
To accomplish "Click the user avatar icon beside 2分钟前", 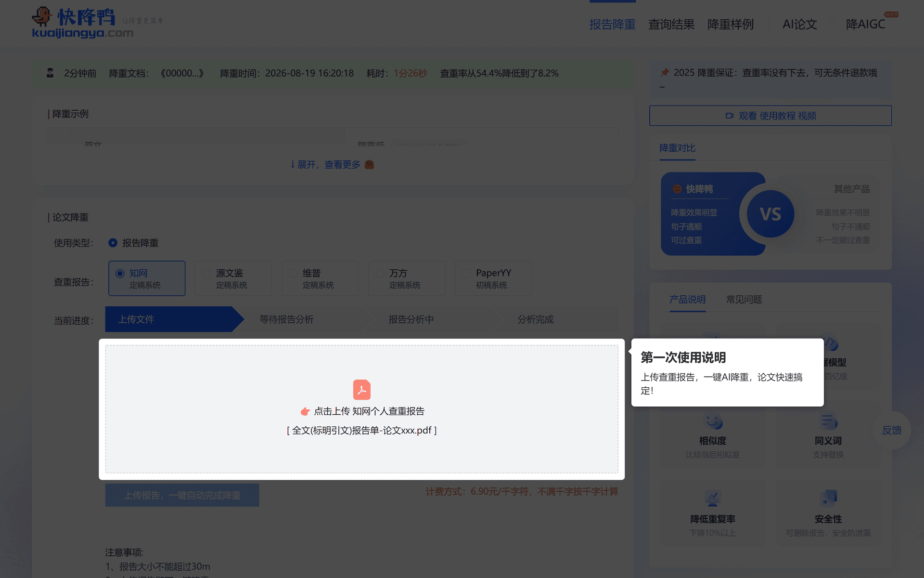I will [x=50, y=73].
